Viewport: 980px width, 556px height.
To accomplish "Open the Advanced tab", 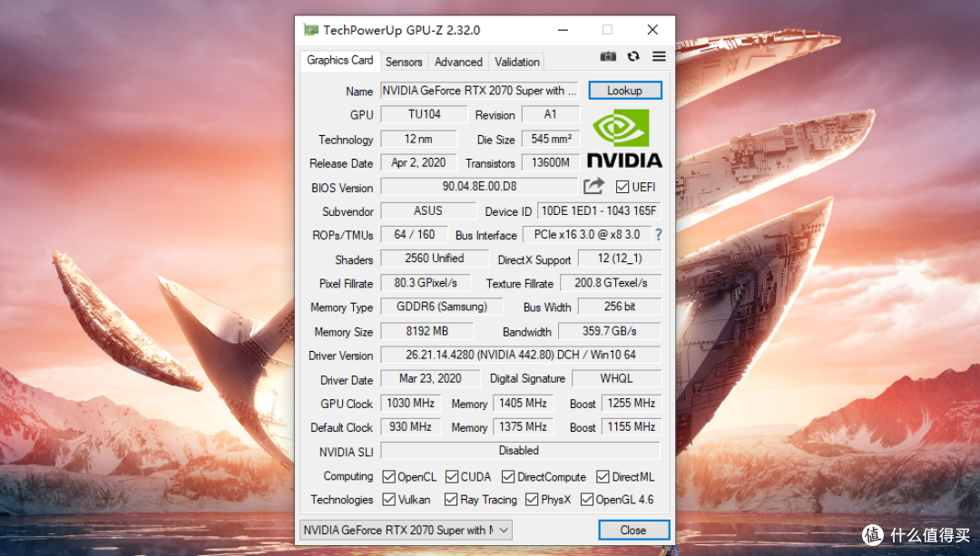I will (458, 62).
